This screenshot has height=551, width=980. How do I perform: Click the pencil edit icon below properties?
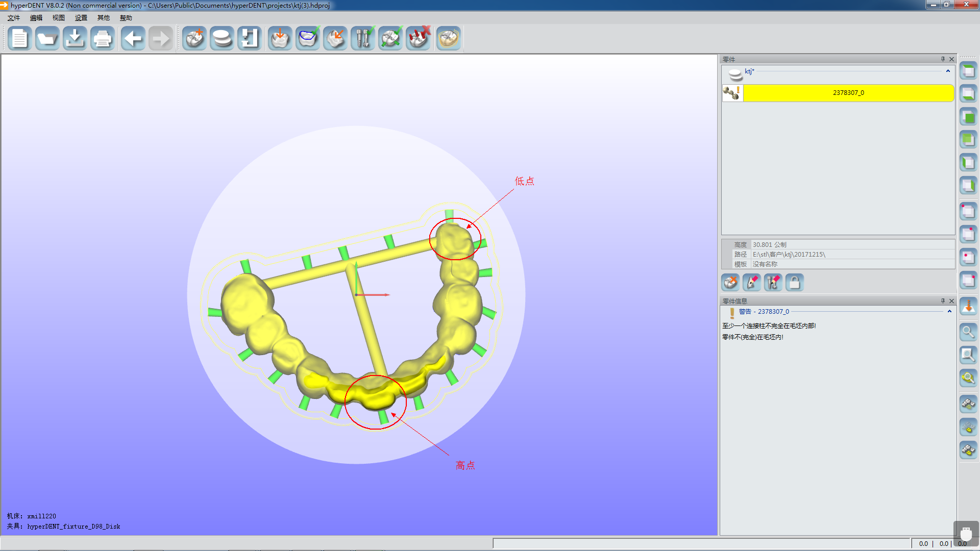pos(752,282)
